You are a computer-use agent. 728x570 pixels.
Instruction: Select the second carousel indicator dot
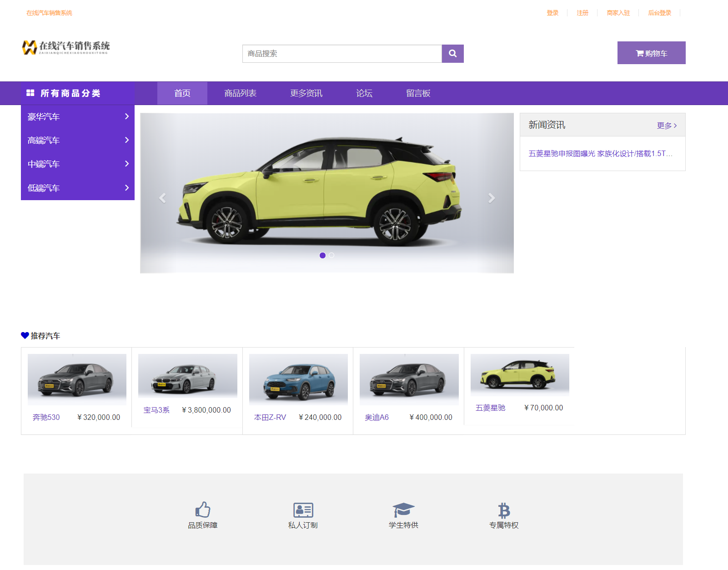331,255
